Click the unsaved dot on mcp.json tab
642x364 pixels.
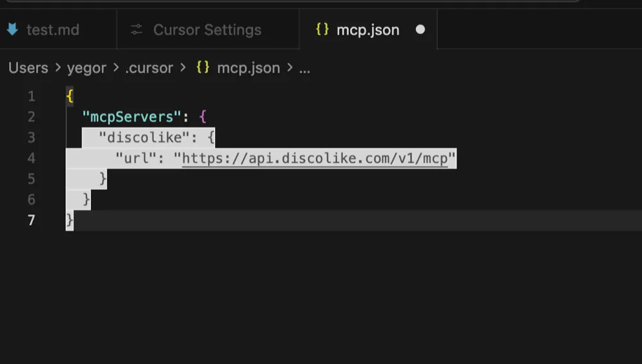(x=420, y=30)
